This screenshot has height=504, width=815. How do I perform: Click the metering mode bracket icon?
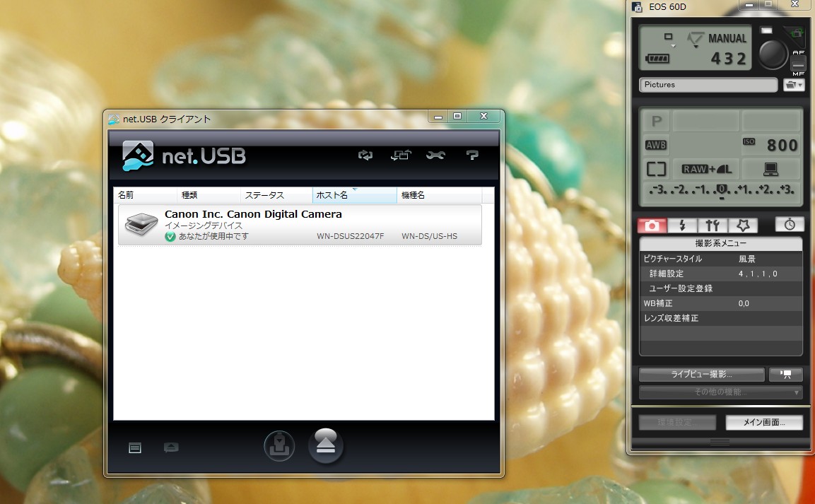tap(656, 169)
